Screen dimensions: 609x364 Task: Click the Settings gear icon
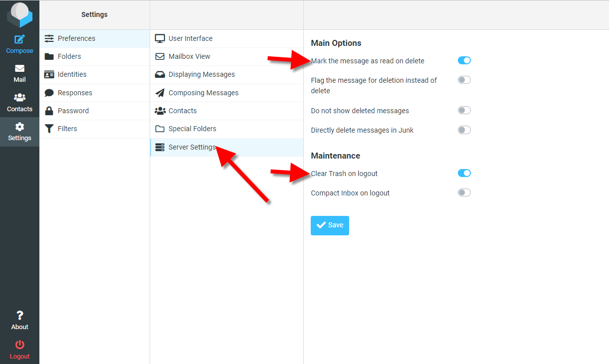[x=19, y=127]
